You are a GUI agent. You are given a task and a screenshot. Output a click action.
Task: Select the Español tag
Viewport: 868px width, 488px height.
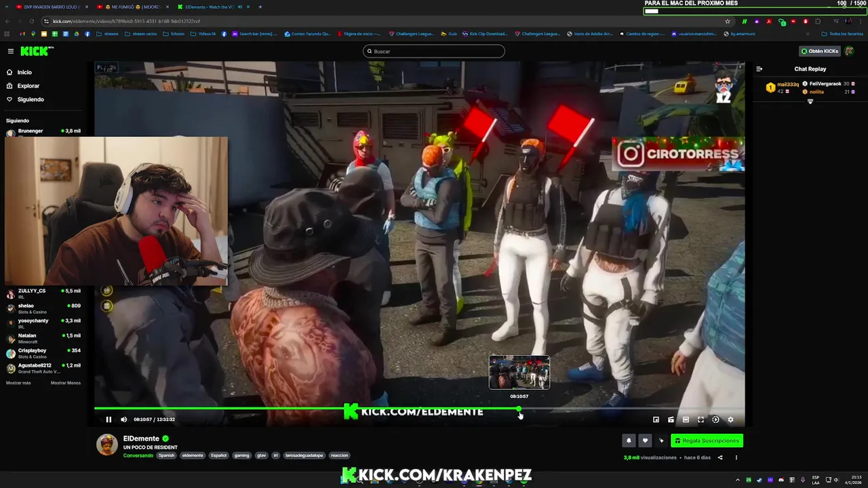[218, 455]
